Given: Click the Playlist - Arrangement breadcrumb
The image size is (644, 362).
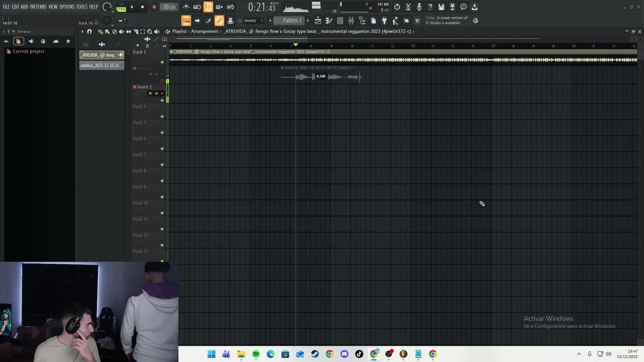Looking at the screenshot, I should point(195,31).
